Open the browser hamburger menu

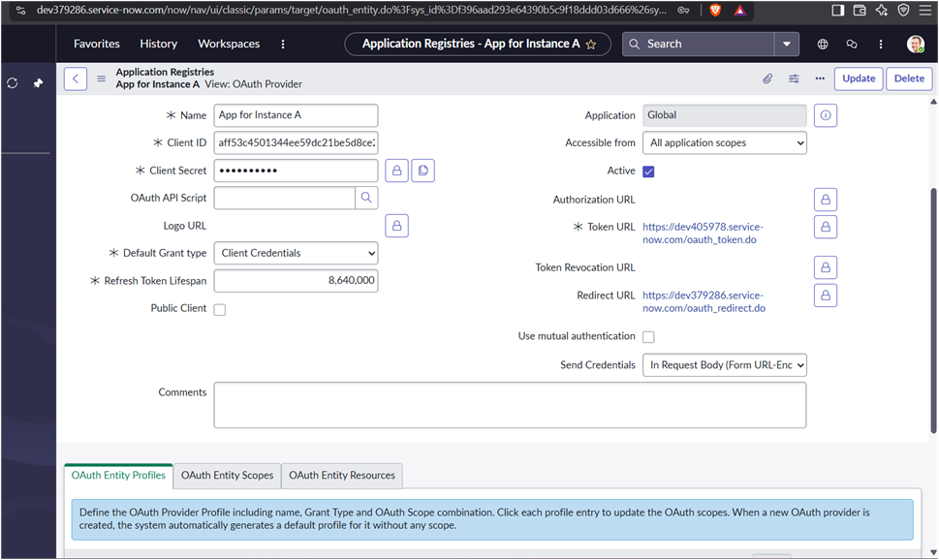click(924, 11)
